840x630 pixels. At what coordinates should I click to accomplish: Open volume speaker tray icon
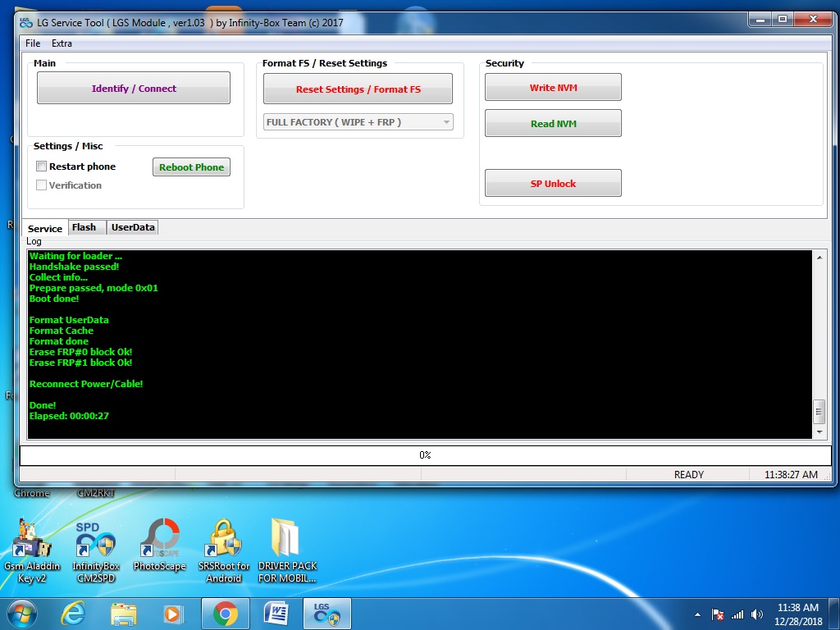tap(757, 614)
